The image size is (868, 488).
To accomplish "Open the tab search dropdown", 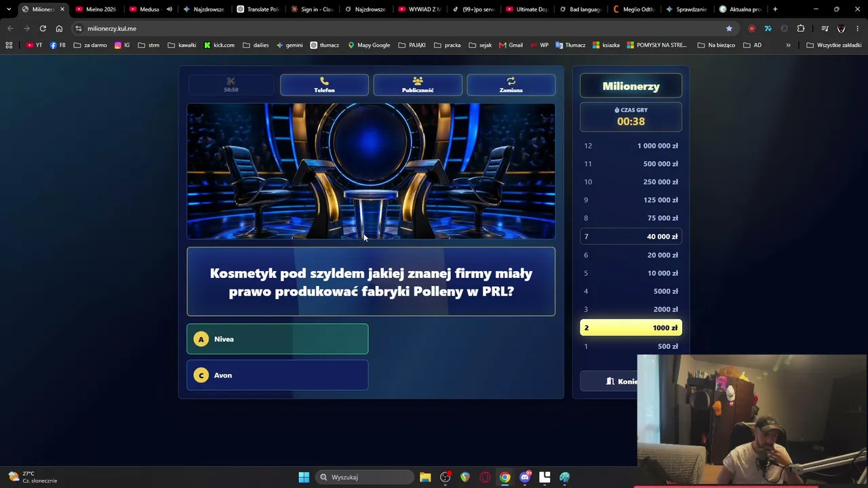I will click(x=9, y=9).
